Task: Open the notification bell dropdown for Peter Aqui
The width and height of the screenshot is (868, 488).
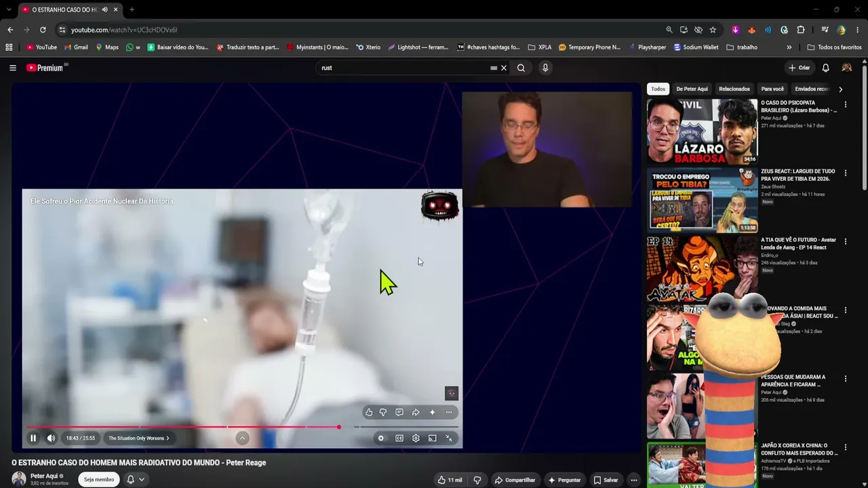Action: point(136,479)
